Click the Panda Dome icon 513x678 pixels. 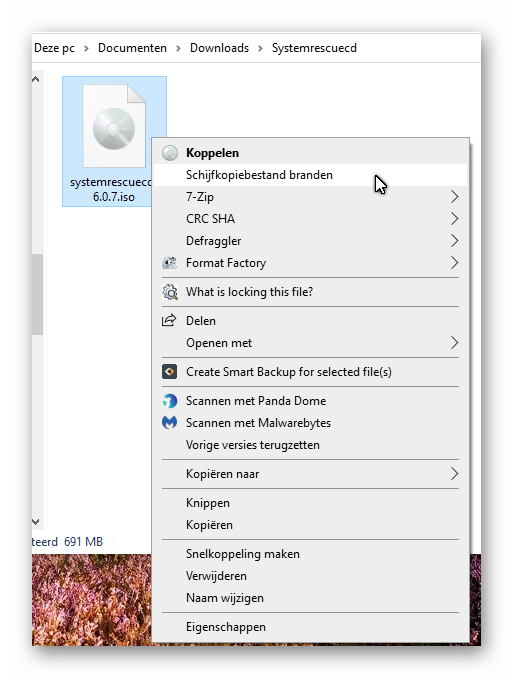pos(170,401)
